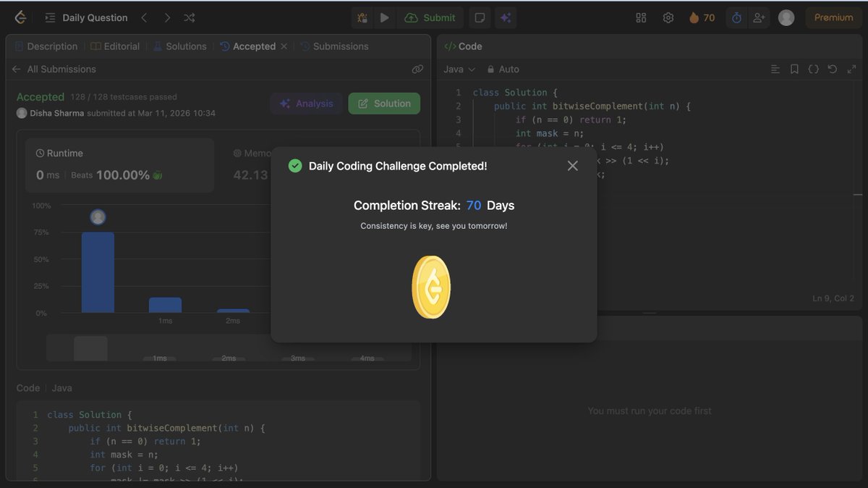Click 'int mask = n;' line in editor

click(549, 133)
